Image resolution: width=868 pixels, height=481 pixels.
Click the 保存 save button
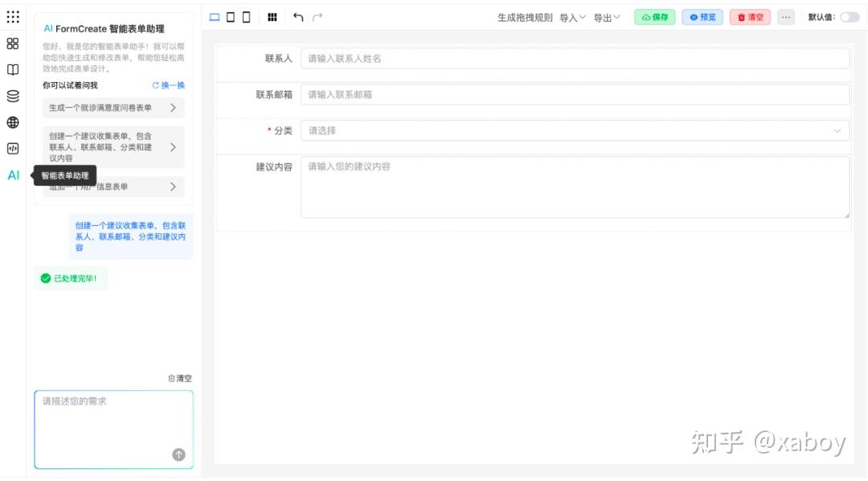654,15
